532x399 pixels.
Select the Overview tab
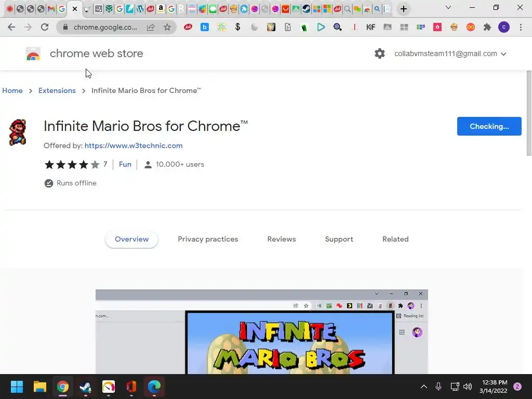point(131,239)
